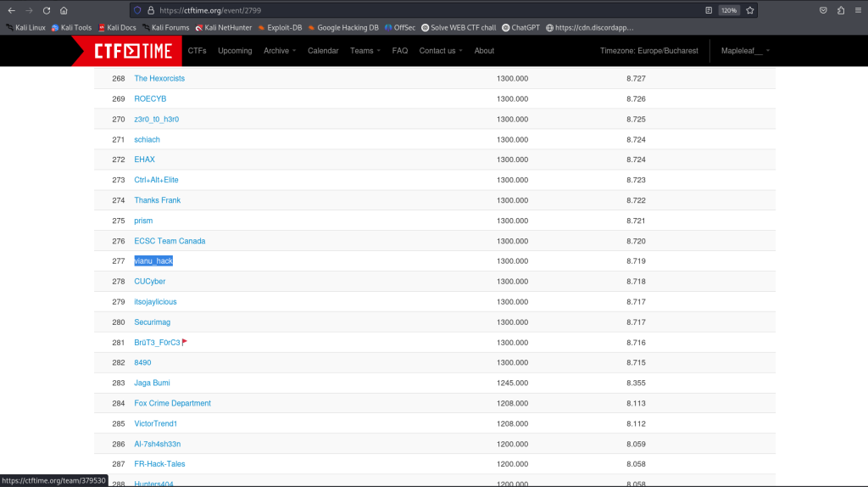Open The Hexorcists team link
The height and width of the screenshot is (487, 868).
tap(159, 78)
